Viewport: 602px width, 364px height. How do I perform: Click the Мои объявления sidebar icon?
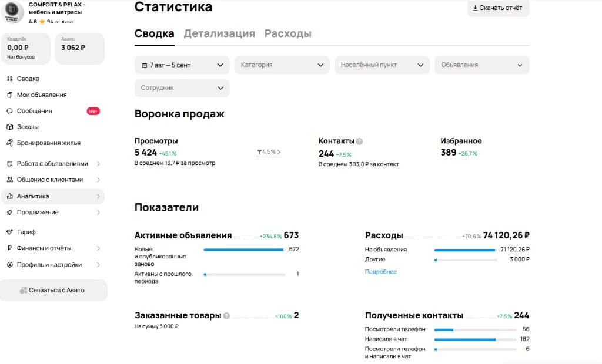10,95
